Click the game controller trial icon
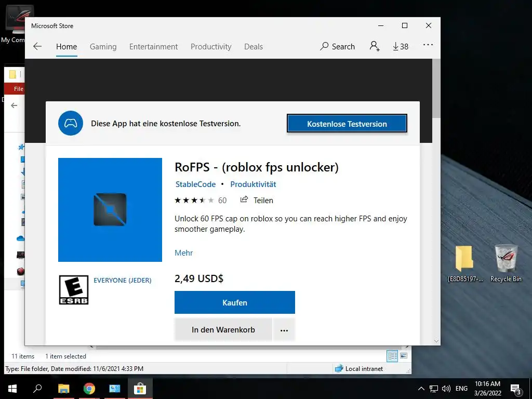 [x=71, y=123]
